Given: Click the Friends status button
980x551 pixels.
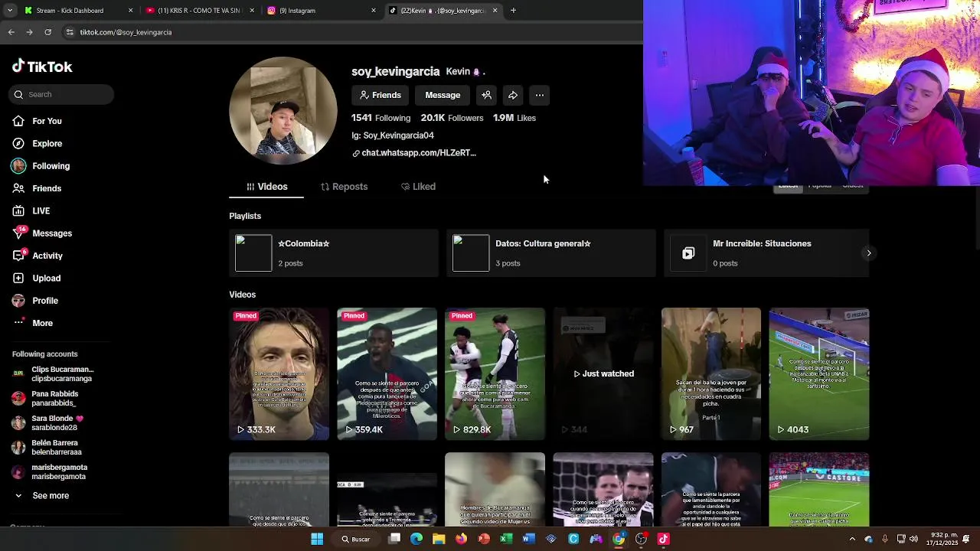Looking at the screenshot, I should [381, 95].
